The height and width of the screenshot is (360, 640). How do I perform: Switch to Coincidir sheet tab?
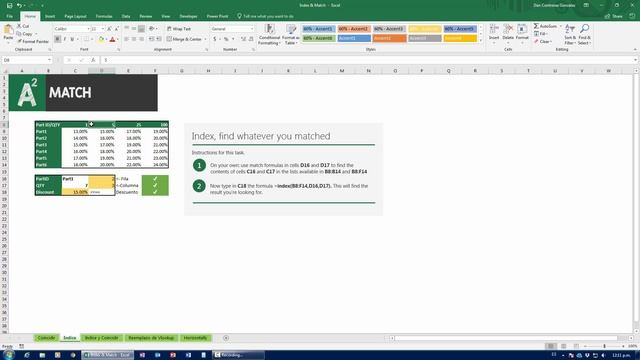click(x=46, y=338)
